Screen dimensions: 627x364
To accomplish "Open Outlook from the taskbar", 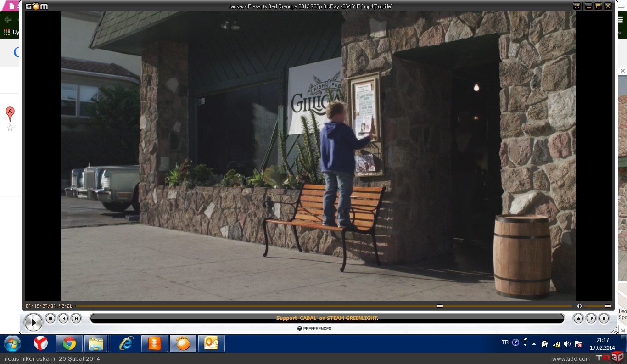I will point(211,343).
